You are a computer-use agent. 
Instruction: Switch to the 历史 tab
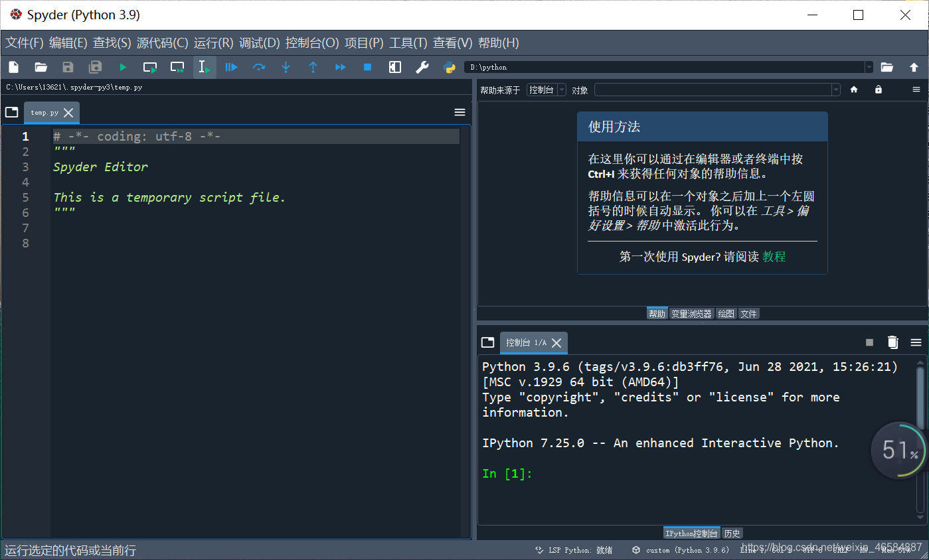(x=732, y=533)
